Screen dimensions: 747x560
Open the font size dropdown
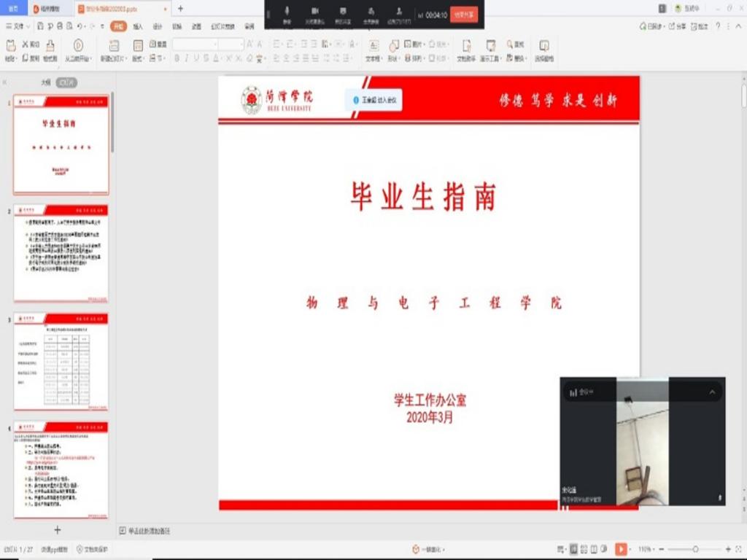[x=241, y=44]
